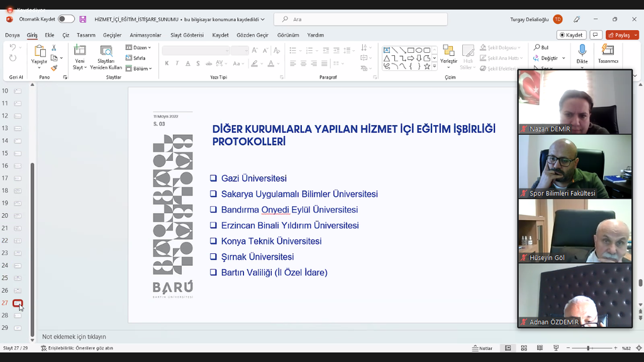Select the Format Painter brush icon

pyautogui.click(x=54, y=68)
